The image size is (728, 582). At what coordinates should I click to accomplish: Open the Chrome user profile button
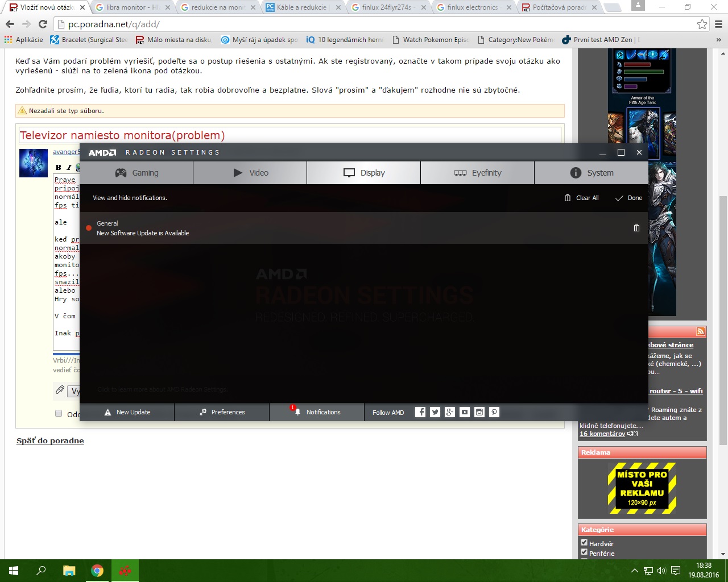click(638, 6)
